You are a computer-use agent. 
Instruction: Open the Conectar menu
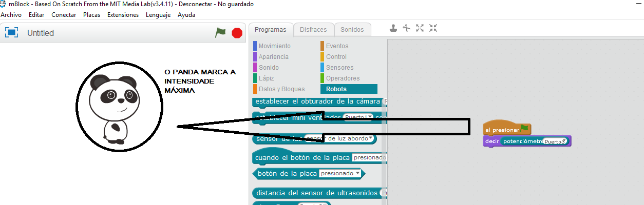pos(64,15)
